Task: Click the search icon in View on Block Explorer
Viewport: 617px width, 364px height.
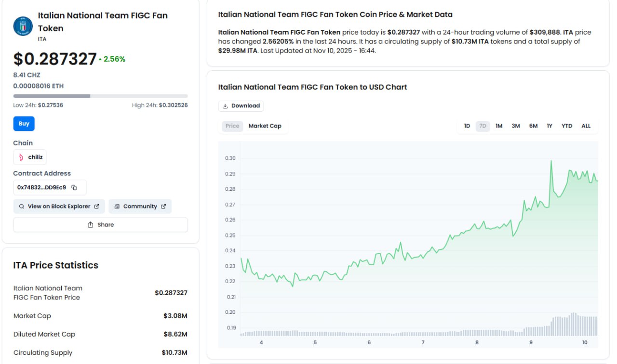Action: click(22, 207)
